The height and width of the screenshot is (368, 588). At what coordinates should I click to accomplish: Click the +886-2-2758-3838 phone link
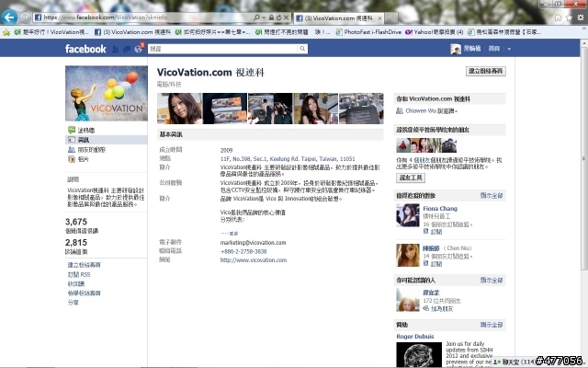point(243,251)
